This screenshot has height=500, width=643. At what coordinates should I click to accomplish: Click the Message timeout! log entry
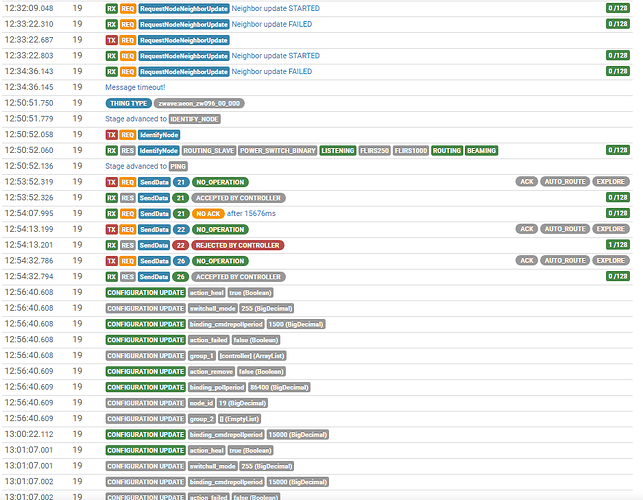click(x=135, y=87)
